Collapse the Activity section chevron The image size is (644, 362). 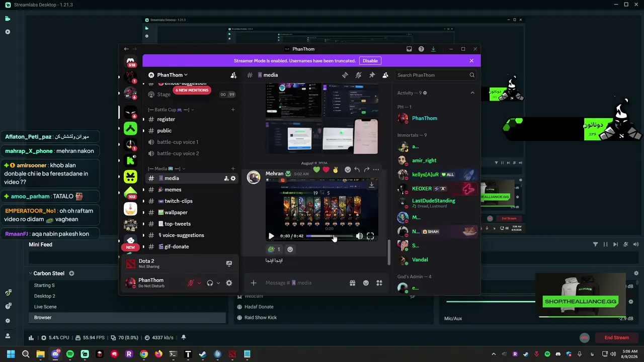point(472,93)
